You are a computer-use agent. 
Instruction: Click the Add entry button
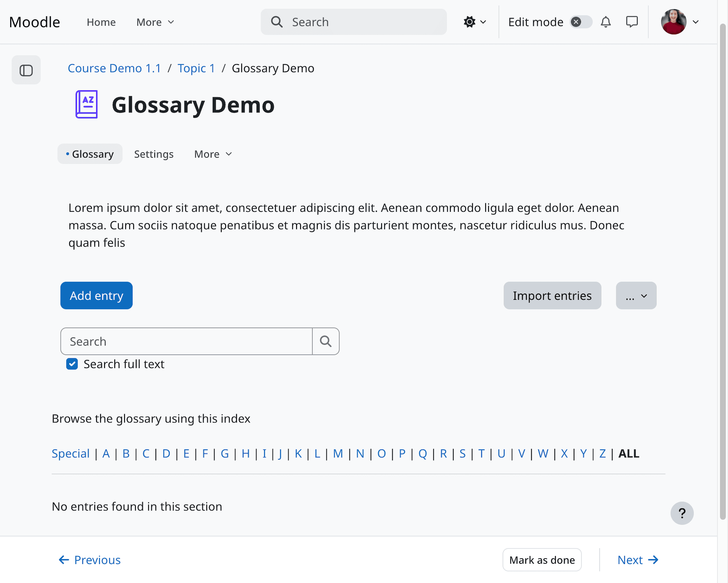(x=96, y=296)
